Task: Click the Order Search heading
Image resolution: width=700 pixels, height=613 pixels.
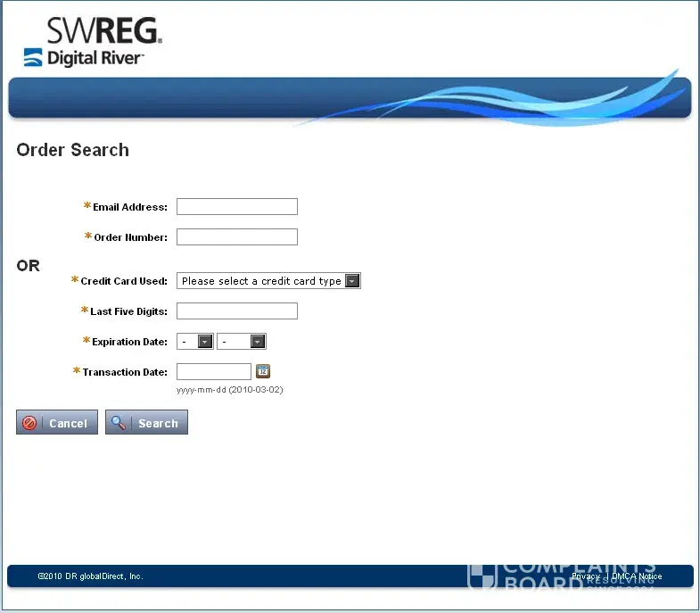Action: click(73, 150)
